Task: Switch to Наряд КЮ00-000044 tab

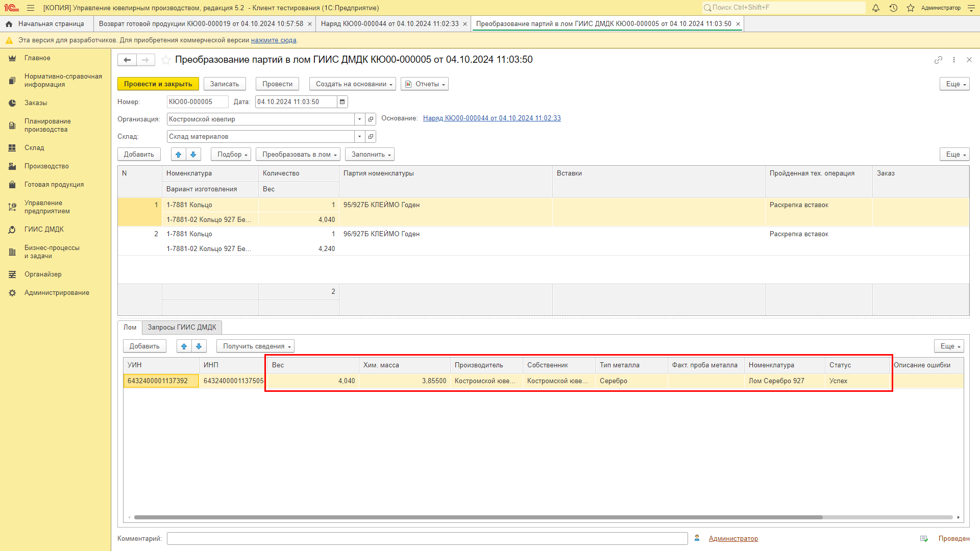Action: 390,24
